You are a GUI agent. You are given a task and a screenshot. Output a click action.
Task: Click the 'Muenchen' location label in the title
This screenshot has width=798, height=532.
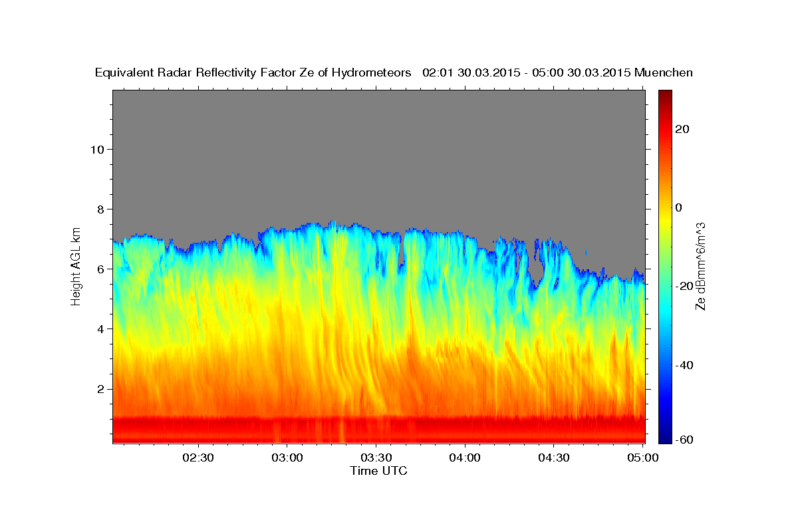pyautogui.click(x=664, y=72)
